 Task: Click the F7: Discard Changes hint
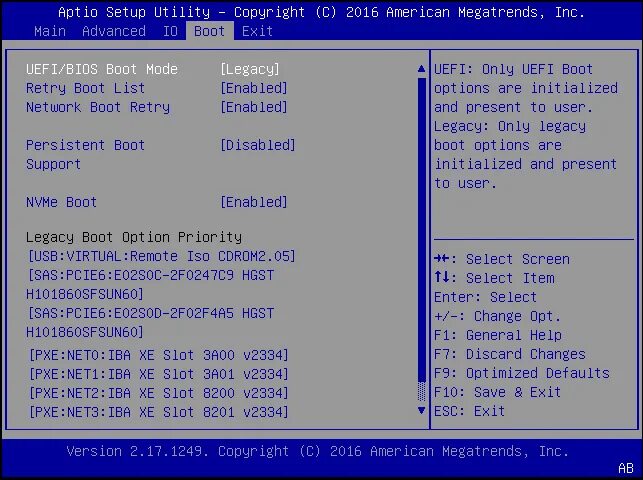(x=510, y=354)
